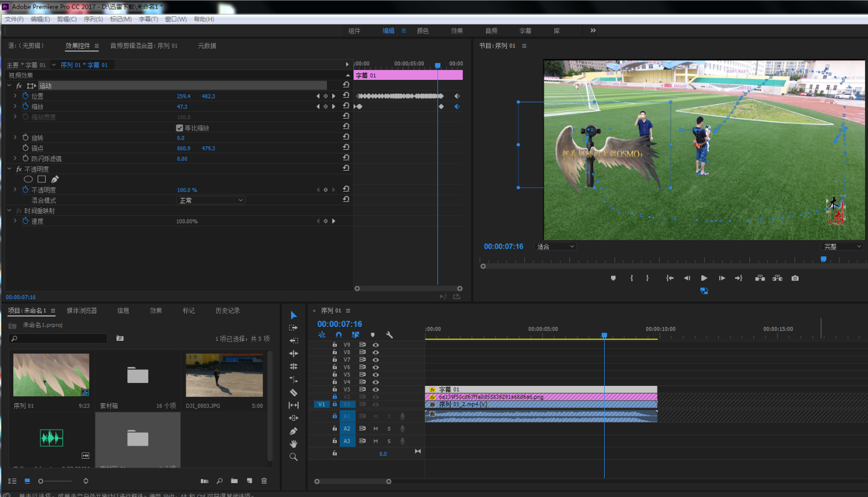Click the Extract button in Program monitor
This screenshot has width=868, height=497.
pos(777,278)
